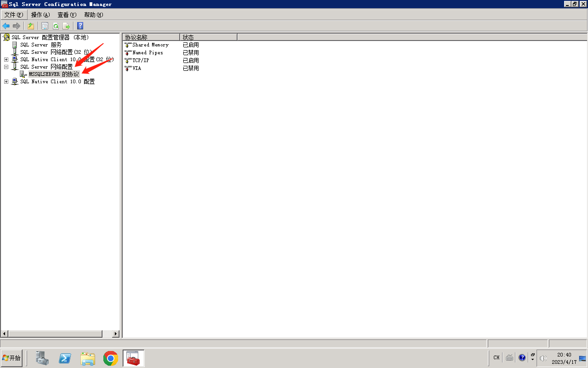The image size is (588, 368).
Task: Expand SQL Native Client 10.0 配置 (32 位)
Action: [6, 59]
